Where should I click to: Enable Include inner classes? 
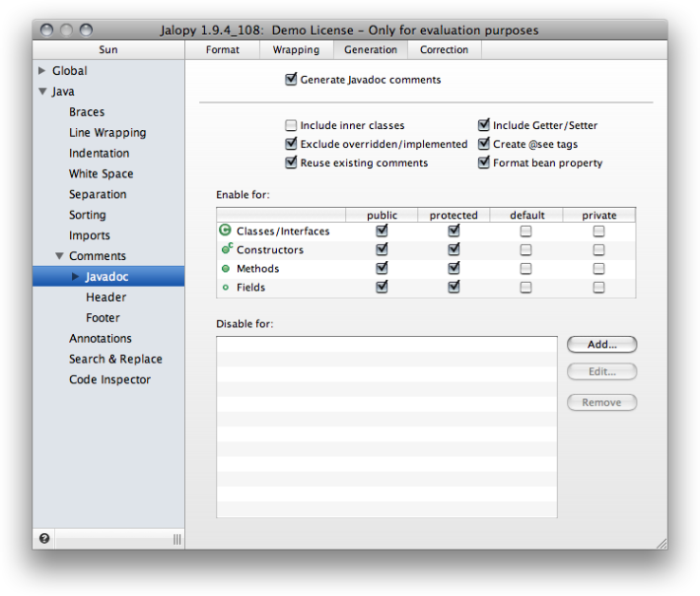(x=291, y=125)
